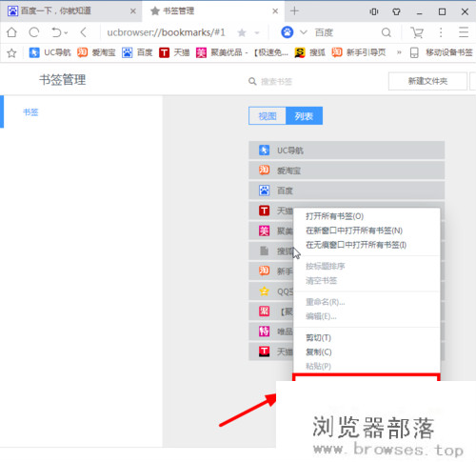
Task: Open search engine selector chevron
Action: [304, 32]
